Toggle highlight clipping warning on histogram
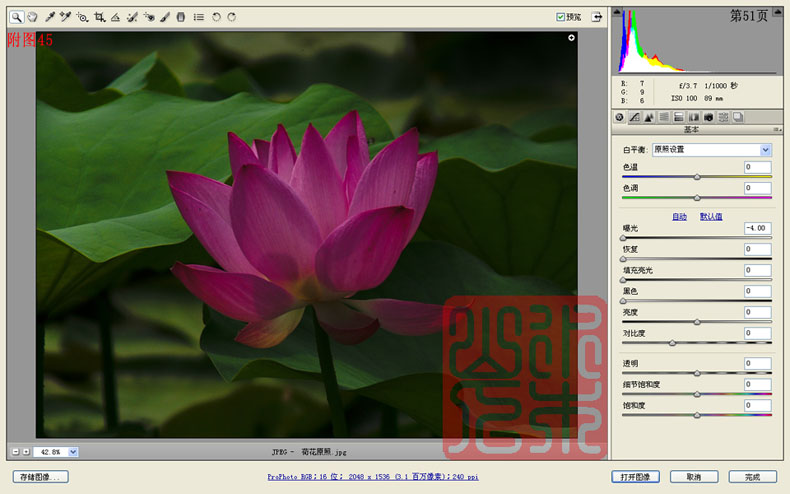 [x=778, y=12]
